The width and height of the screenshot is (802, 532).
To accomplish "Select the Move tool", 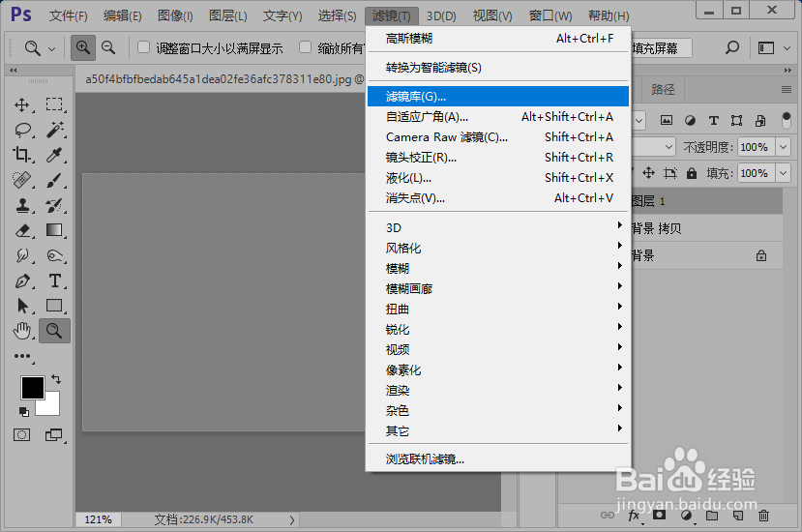I will 21,104.
